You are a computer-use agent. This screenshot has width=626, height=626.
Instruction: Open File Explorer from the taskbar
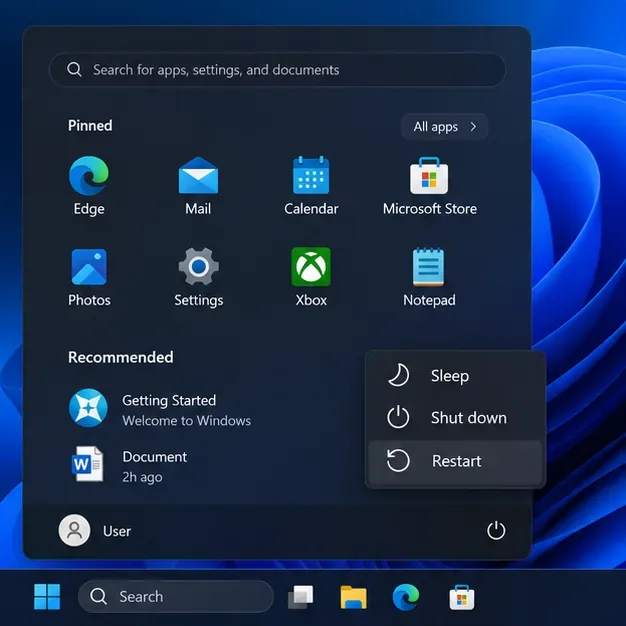353,597
